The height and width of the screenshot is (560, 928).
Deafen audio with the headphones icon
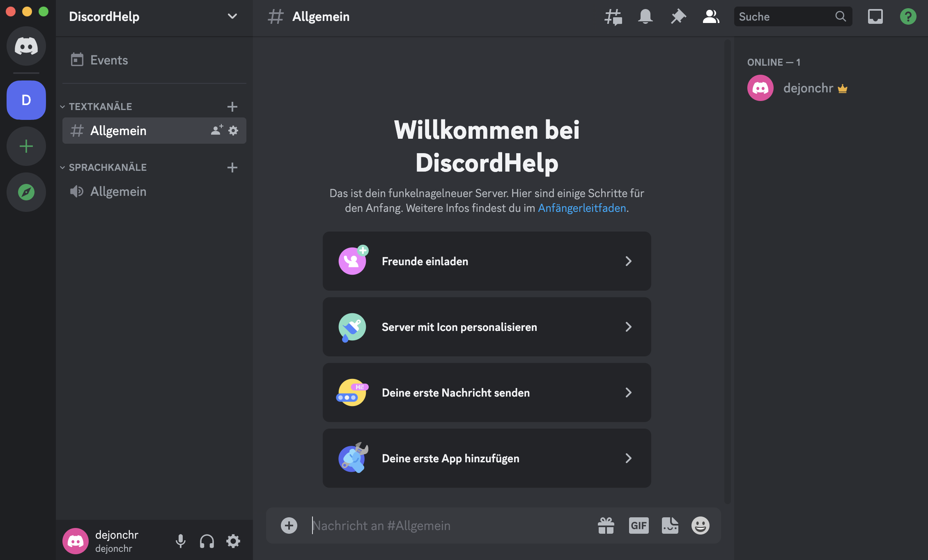[x=207, y=541]
